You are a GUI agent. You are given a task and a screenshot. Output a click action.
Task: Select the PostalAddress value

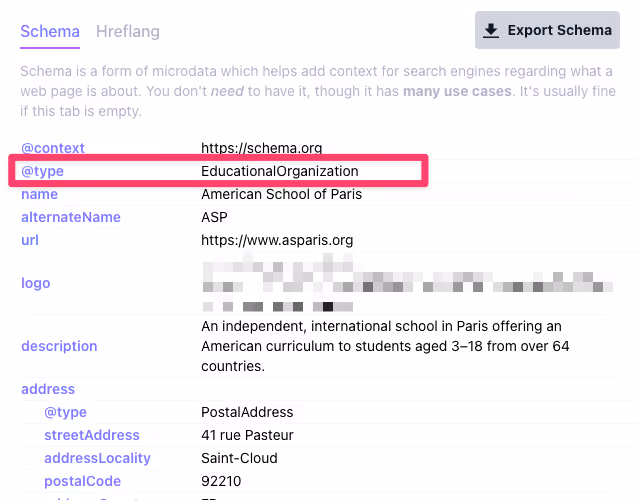click(x=247, y=412)
